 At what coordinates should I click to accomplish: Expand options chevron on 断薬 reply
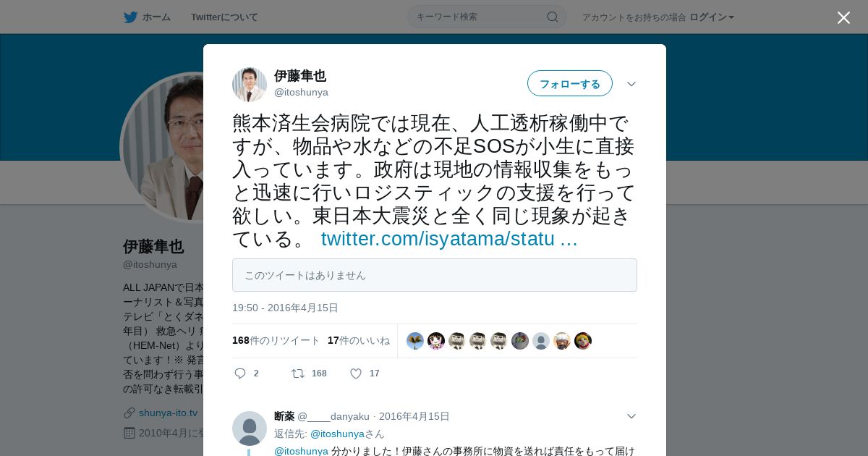[x=631, y=416]
